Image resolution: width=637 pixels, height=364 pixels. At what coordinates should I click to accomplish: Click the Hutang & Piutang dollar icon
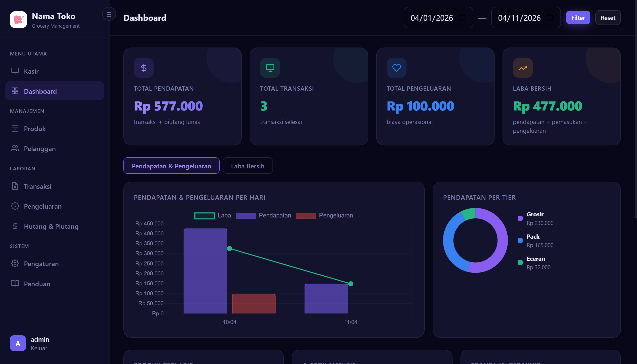click(15, 226)
